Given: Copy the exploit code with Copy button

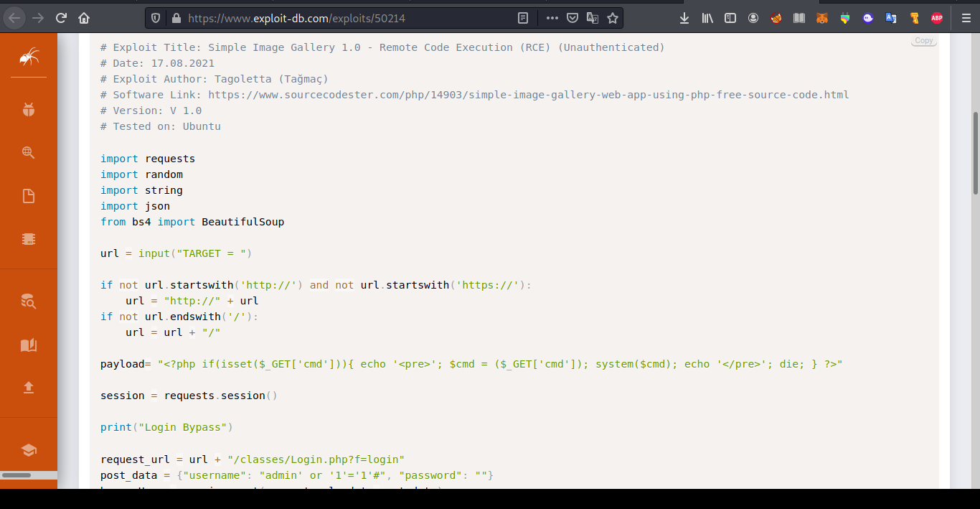Looking at the screenshot, I should point(924,41).
